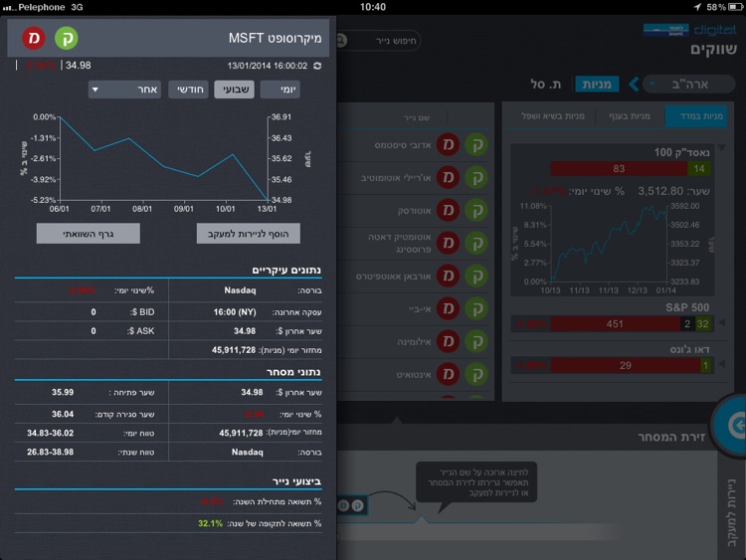Tap the green buy icon for אדובי סיסטמס

pos(476,144)
